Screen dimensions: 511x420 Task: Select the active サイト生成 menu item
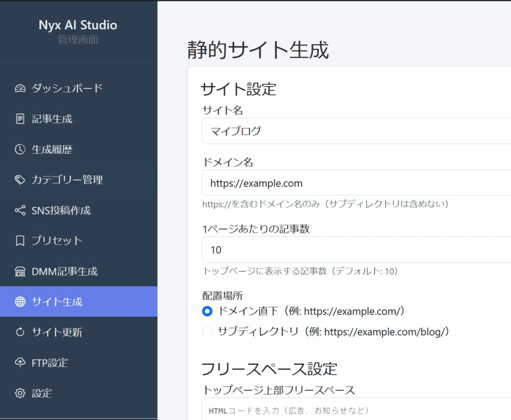[78, 302]
